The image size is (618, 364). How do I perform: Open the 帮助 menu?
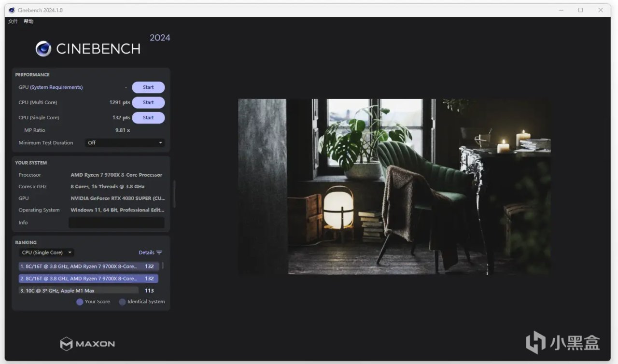pos(28,21)
